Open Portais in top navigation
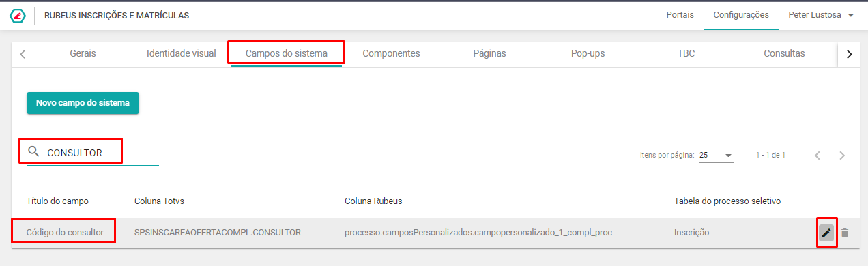 [680, 15]
